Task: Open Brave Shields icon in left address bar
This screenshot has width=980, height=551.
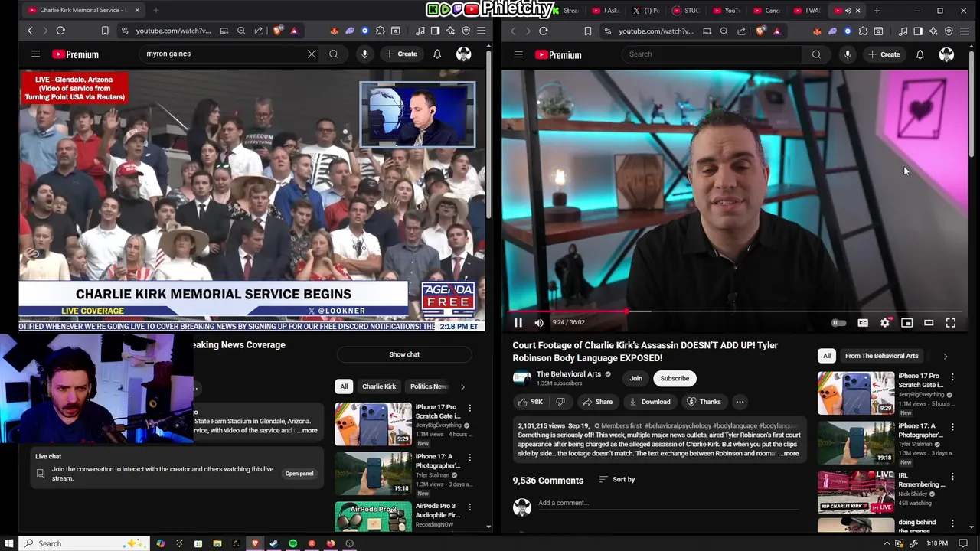Action: coord(278,31)
